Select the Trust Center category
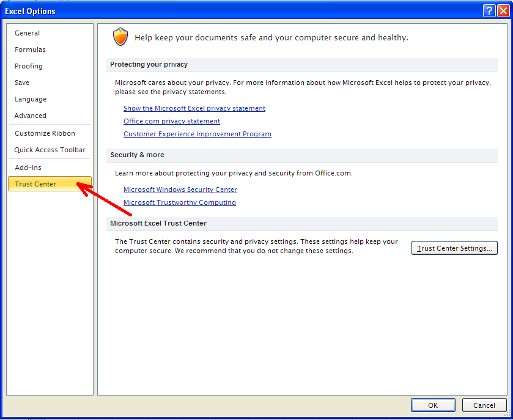 coord(50,184)
